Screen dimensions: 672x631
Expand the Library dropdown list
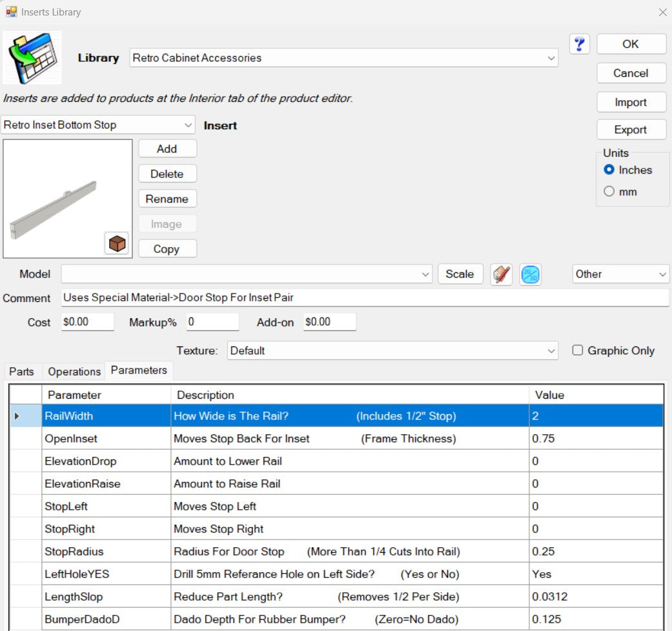(551, 58)
